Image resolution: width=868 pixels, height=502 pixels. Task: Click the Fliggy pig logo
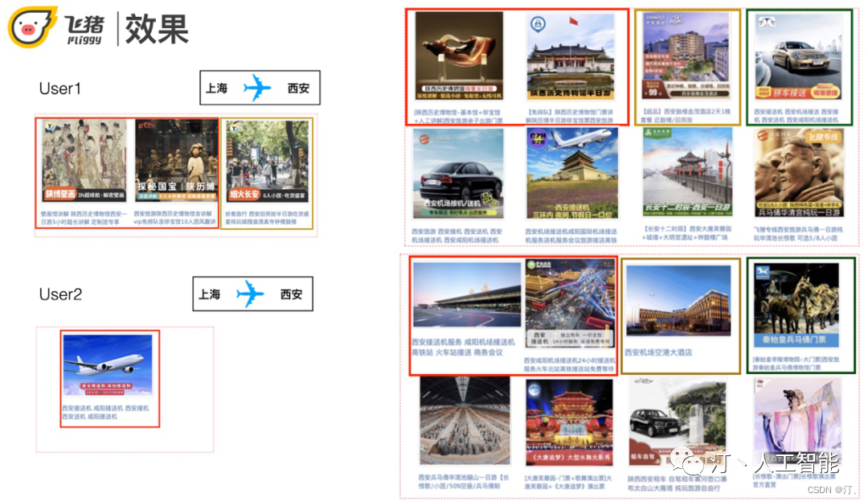point(31,26)
